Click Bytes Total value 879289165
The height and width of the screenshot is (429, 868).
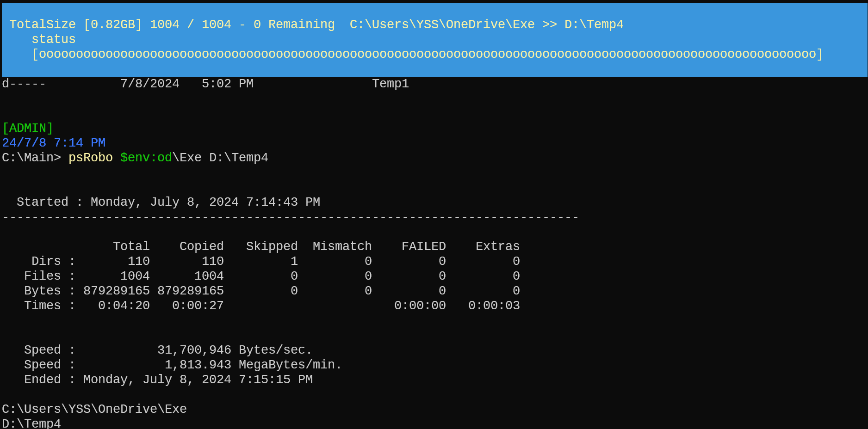tap(117, 291)
